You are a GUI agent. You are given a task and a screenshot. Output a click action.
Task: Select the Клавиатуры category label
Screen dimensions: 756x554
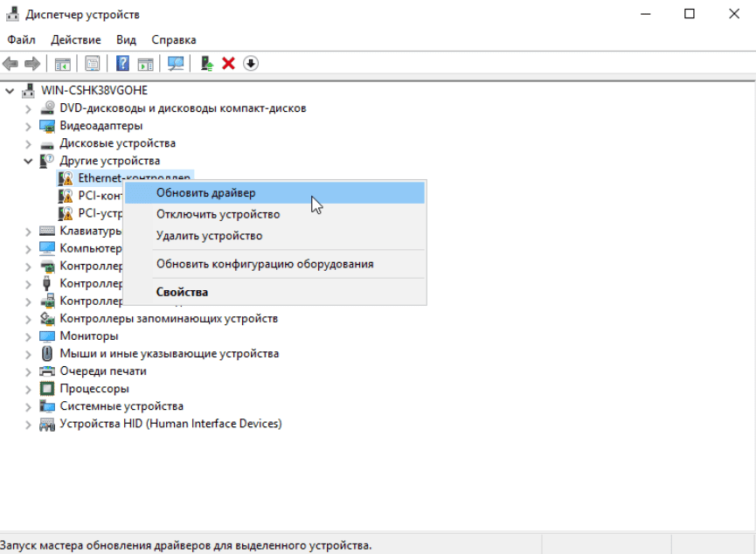tap(91, 231)
